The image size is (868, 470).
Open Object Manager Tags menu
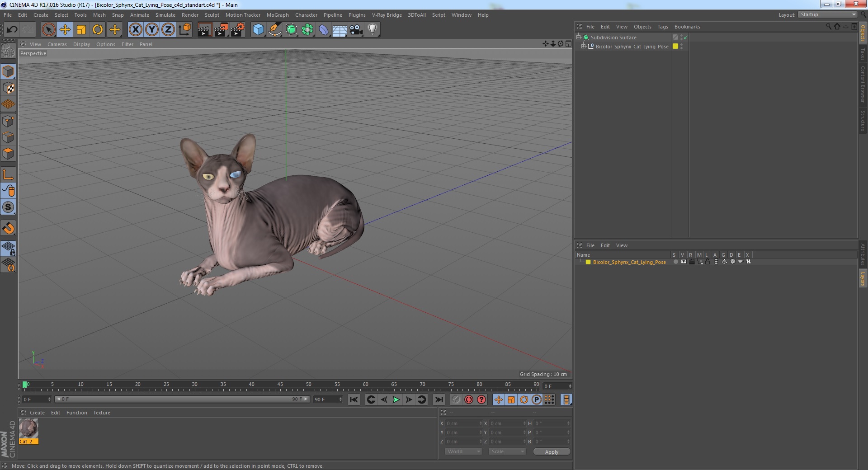[663, 27]
